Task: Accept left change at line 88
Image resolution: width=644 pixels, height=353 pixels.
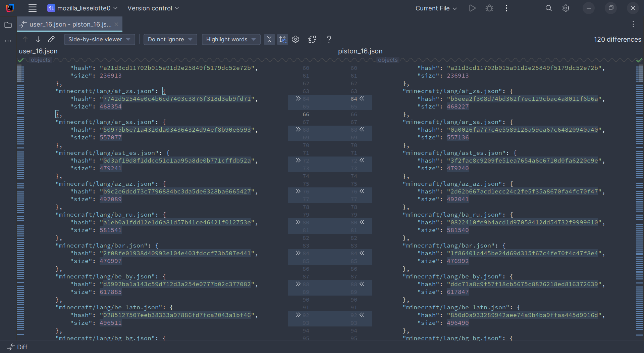Action: [x=298, y=284]
